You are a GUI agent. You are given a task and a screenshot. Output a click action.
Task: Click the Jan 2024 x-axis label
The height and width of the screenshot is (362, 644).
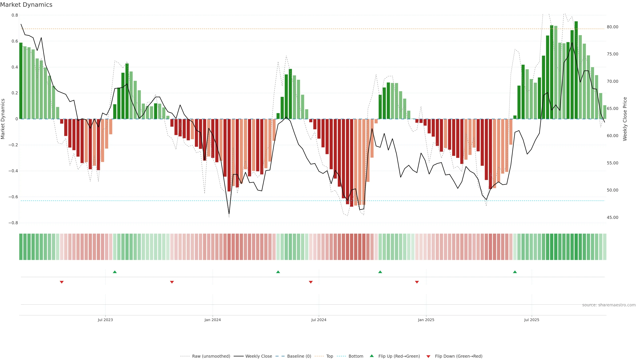[212, 320]
